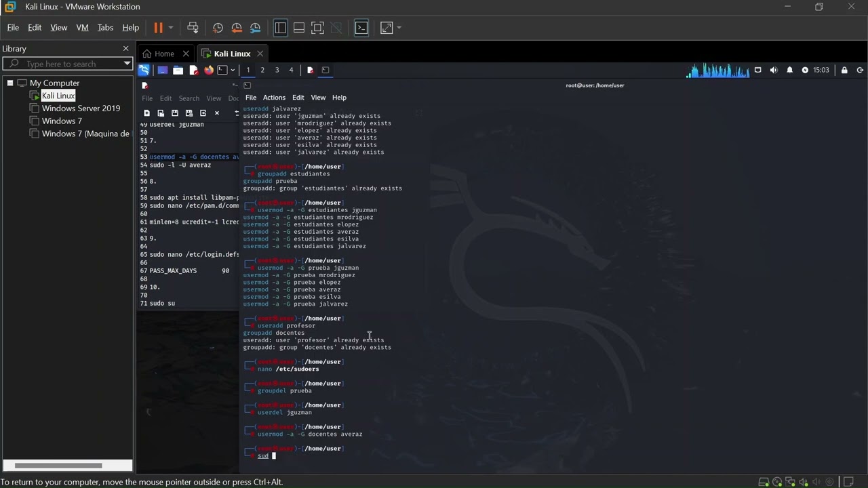The image size is (868, 488).
Task: Open the terminal File menu
Action: pyautogui.click(x=251, y=98)
